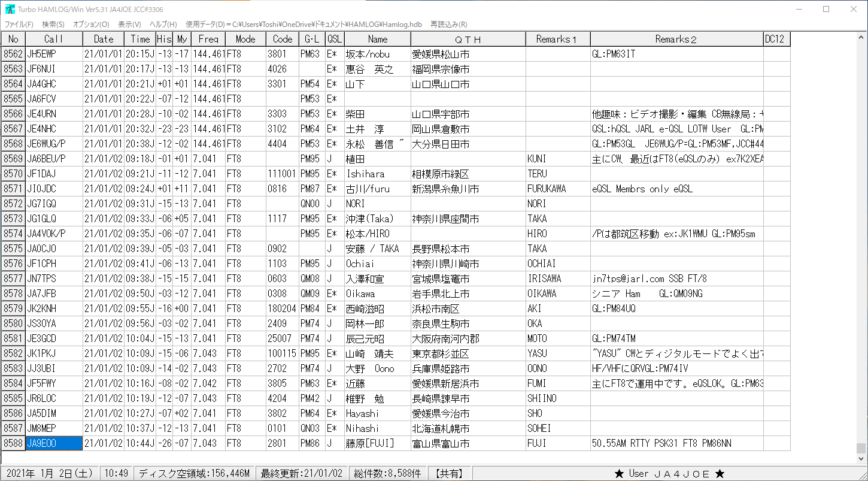The height and width of the screenshot is (481, 868).
Task: Click row number 8579
Action: pyautogui.click(x=13, y=308)
